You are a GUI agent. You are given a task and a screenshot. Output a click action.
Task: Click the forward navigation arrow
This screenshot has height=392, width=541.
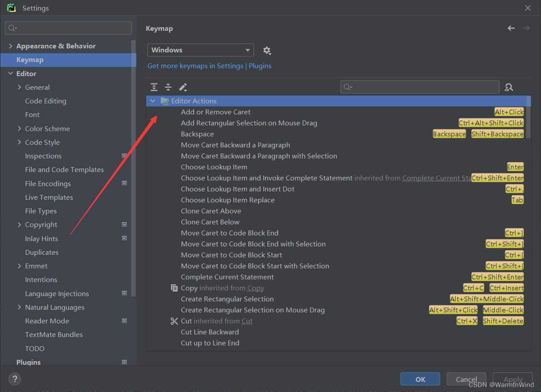tap(526, 28)
